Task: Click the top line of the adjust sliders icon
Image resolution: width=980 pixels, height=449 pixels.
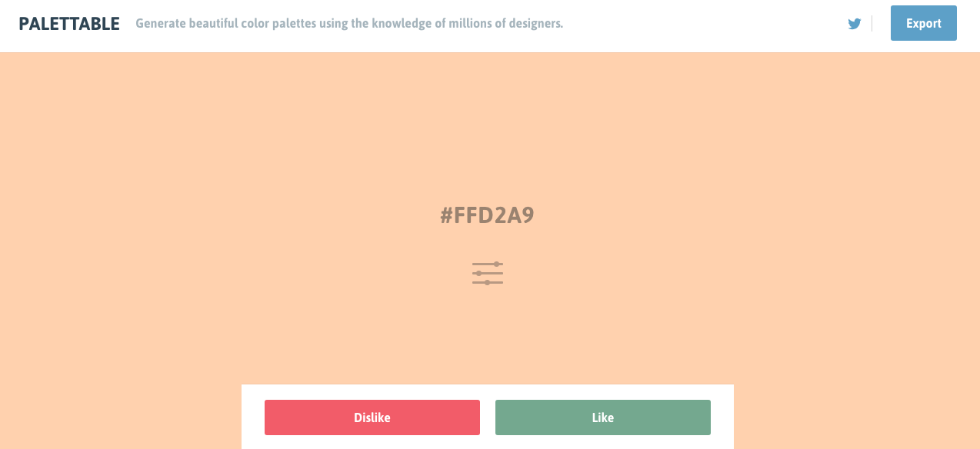Action: coord(488,264)
